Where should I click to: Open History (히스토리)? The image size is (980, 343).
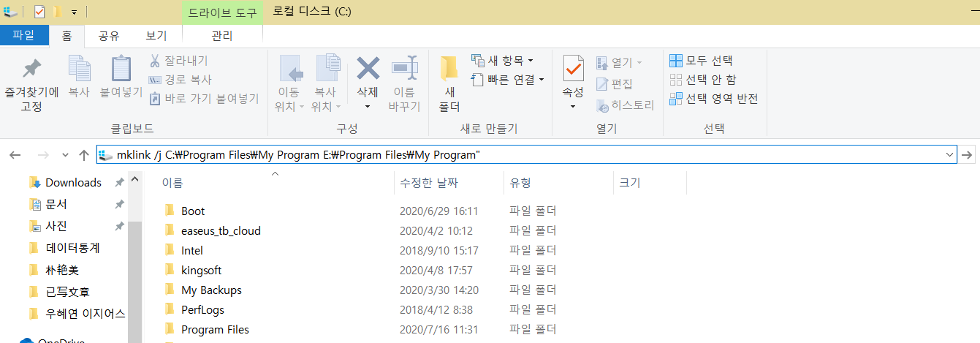[625, 105]
